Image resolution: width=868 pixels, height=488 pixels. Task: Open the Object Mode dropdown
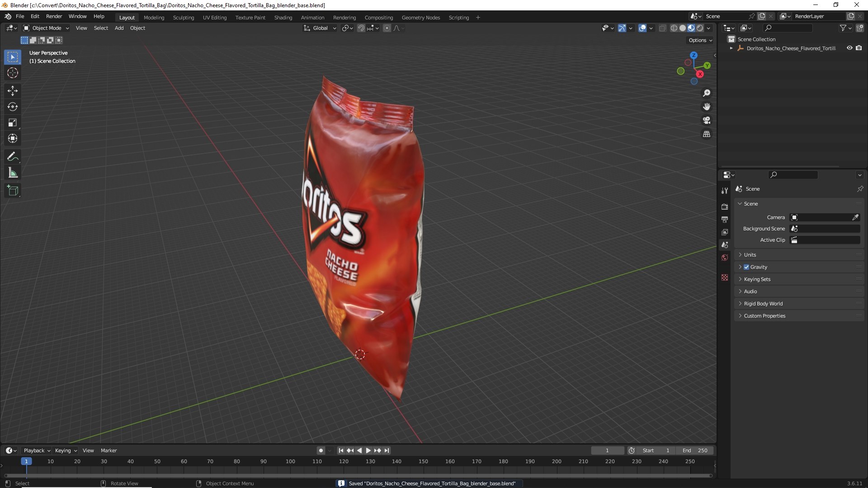click(x=46, y=28)
